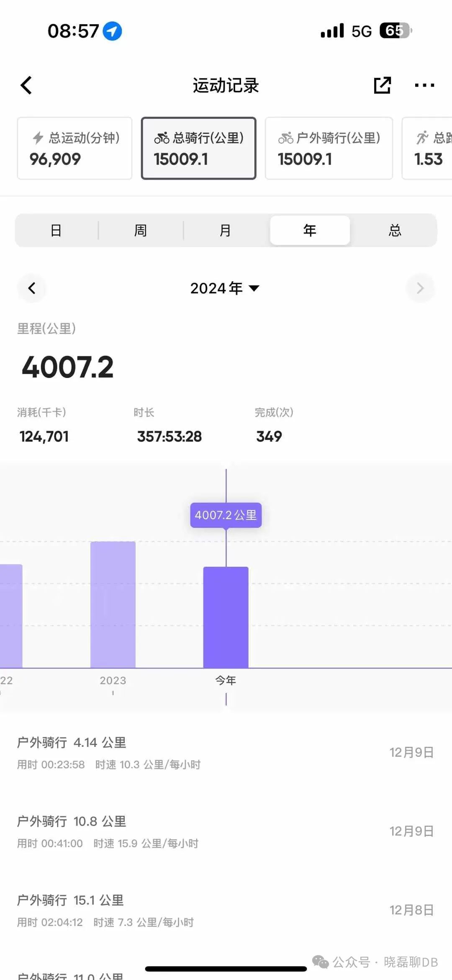Tap the cellular signal bars icon
This screenshot has height=980, width=452.
(332, 31)
